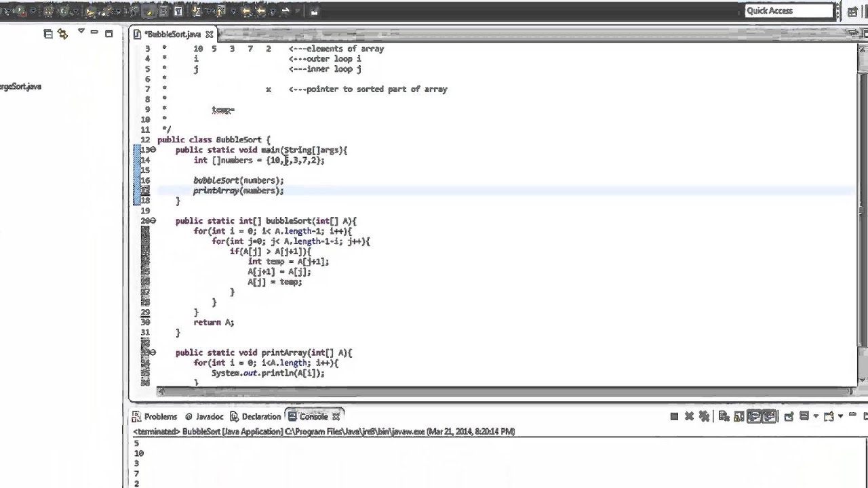The width and height of the screenshot is (868, 488).
Task: Toggle Link with Editor in the left panel
Action: coord(62,33)
